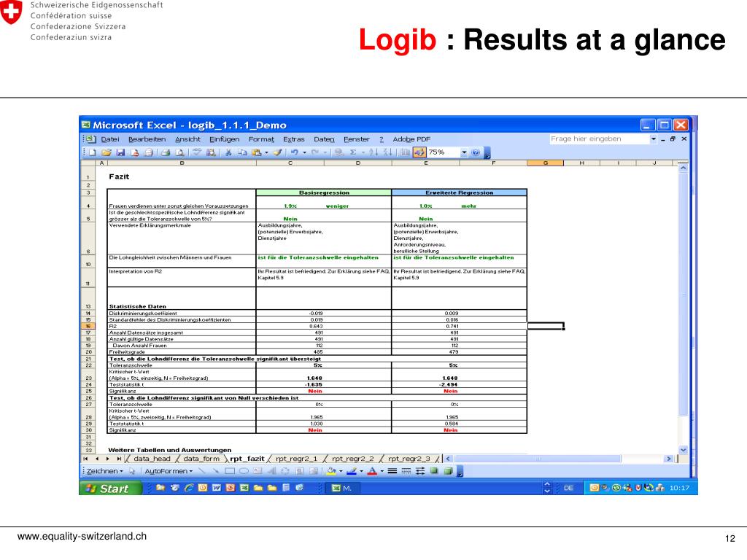The width and height of the screenshot is (747, 560).
Task: Click the Windows Start button
Action: 111,488
